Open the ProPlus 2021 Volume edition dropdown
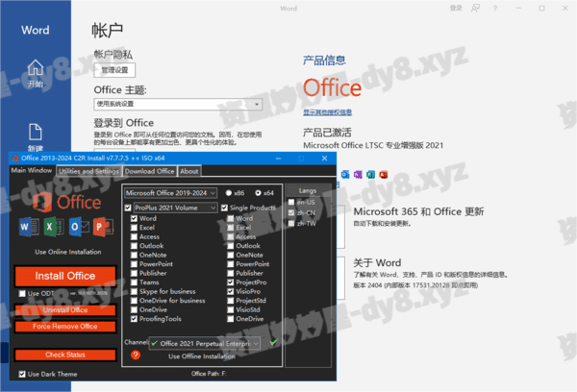 coord(176,208)
